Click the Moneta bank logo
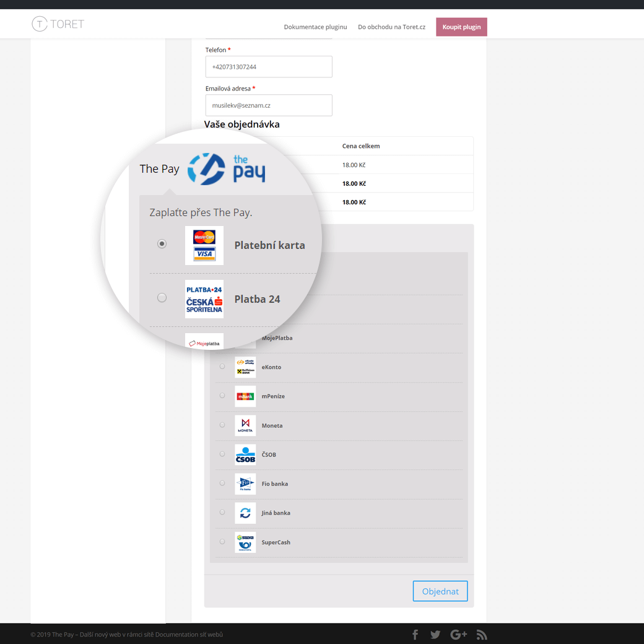Image resolution: width=644 pixels, height=644 pixels. pyautogui.click(x=245, y=425)
